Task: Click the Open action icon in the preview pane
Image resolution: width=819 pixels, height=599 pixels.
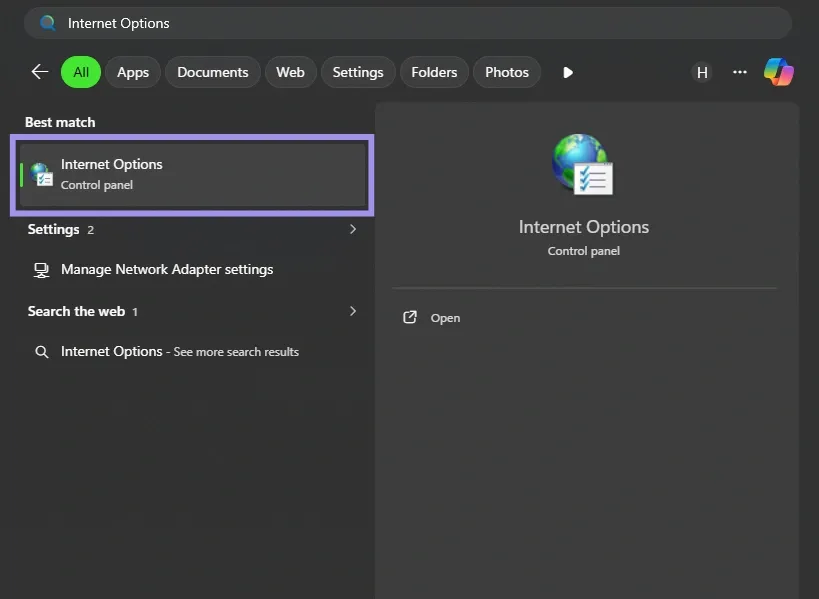Action: [410, 317]
